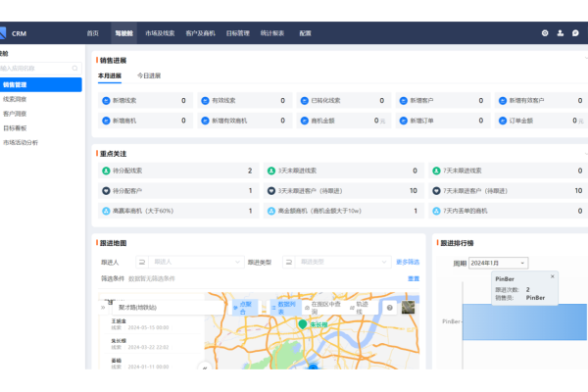588x392 pixels.
Task: Open the message chat icon in top bar
Action: point(575,33)
